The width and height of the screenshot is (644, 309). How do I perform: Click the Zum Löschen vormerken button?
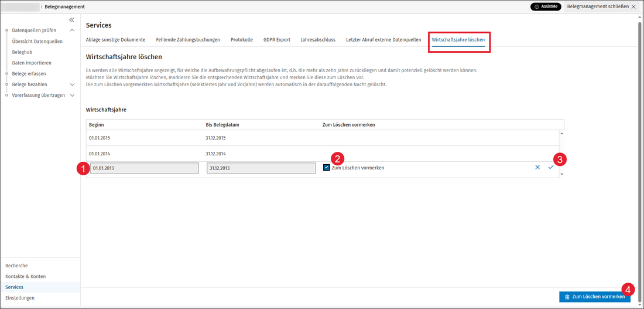click(595, 297)
